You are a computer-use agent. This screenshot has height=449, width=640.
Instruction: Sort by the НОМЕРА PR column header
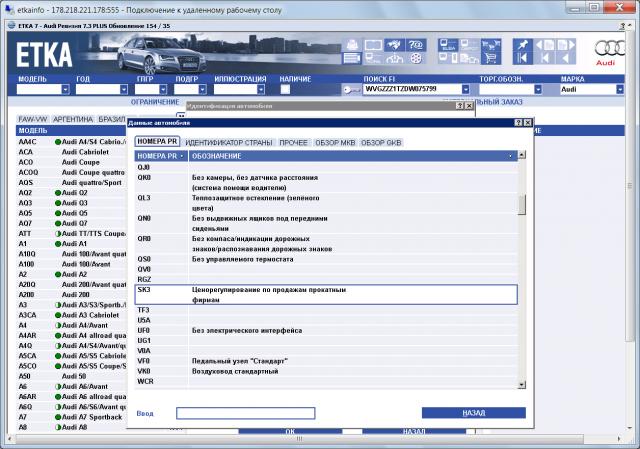point(161,156)
